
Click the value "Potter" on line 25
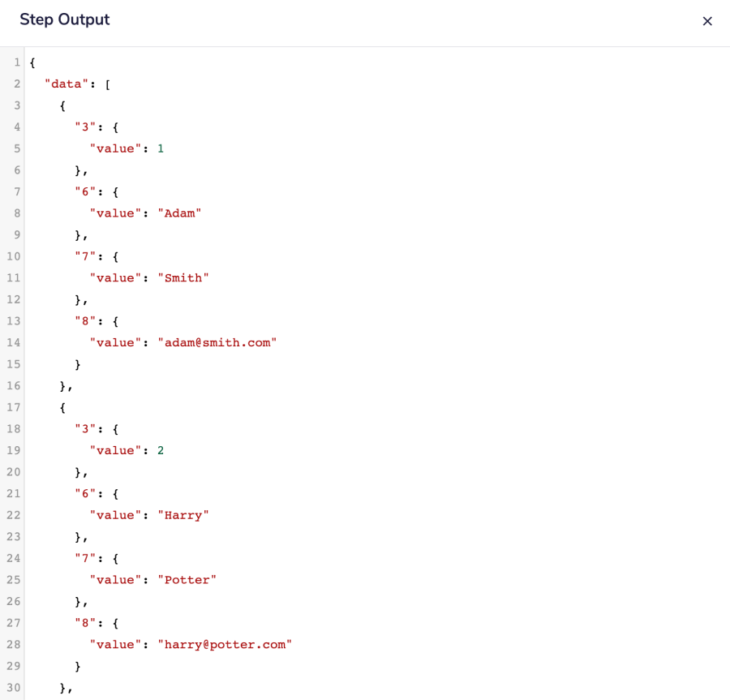187,579
